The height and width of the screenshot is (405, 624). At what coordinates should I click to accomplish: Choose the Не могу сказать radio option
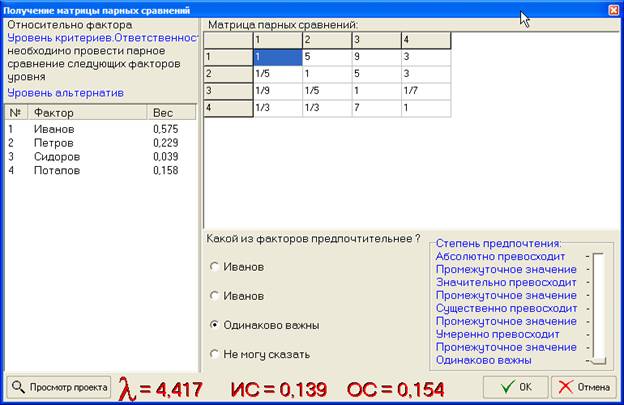click(214, 354)
